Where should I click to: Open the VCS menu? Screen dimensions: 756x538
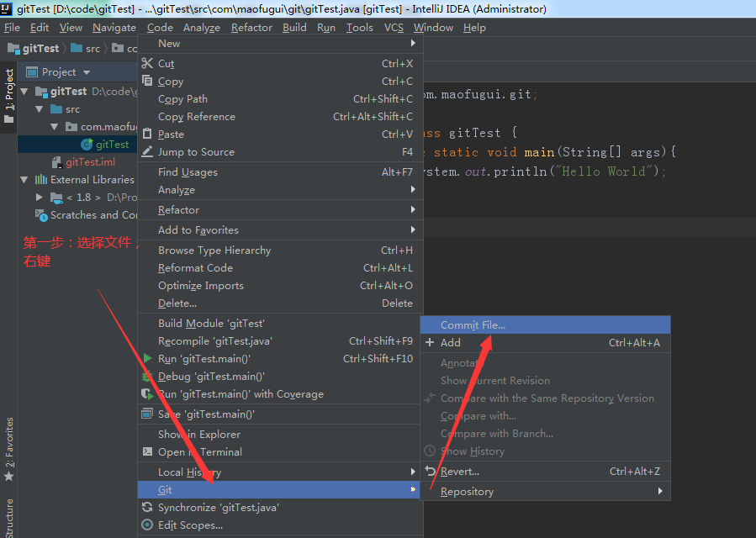tap(394, 28)
